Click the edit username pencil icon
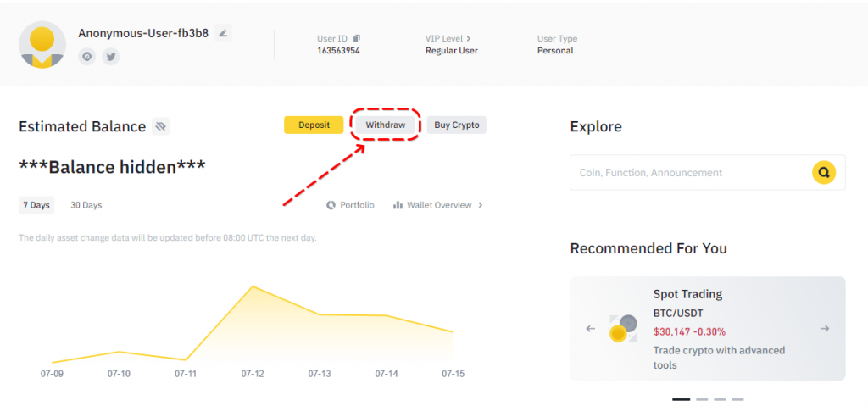Screen dimensions: 868x417 point(223,33)
